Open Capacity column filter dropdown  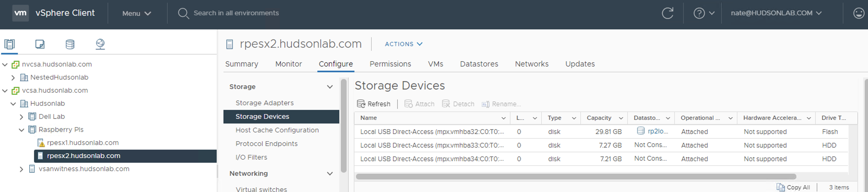click(621, 118)
